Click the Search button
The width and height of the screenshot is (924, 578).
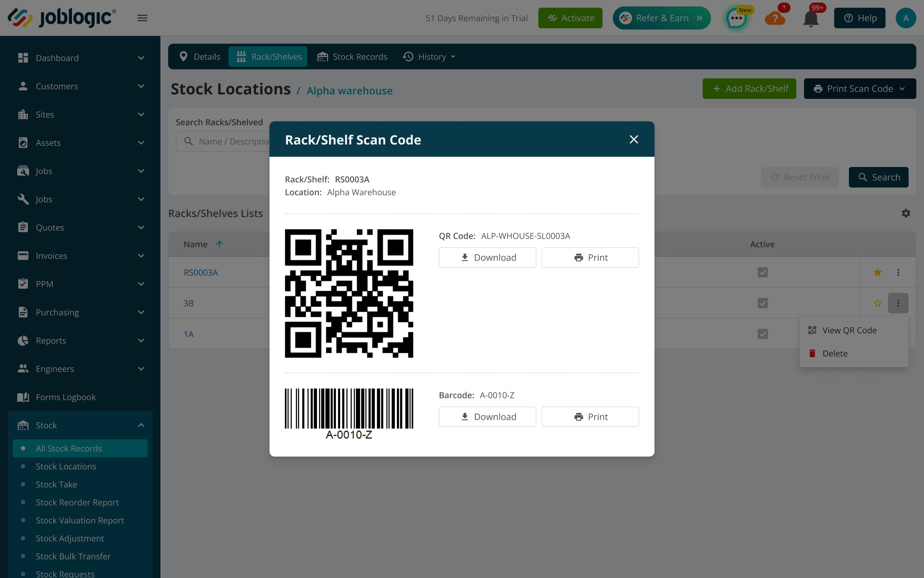878,177
